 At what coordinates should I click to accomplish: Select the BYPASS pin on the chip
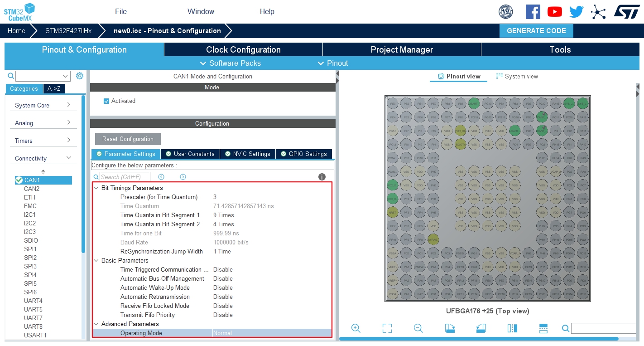click(x=433, y=239)
